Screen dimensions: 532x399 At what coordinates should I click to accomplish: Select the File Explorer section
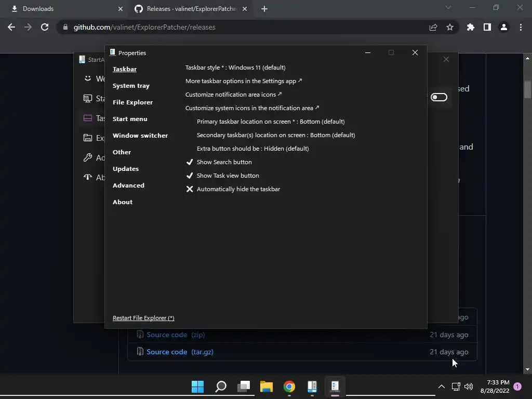coord(132,102)
